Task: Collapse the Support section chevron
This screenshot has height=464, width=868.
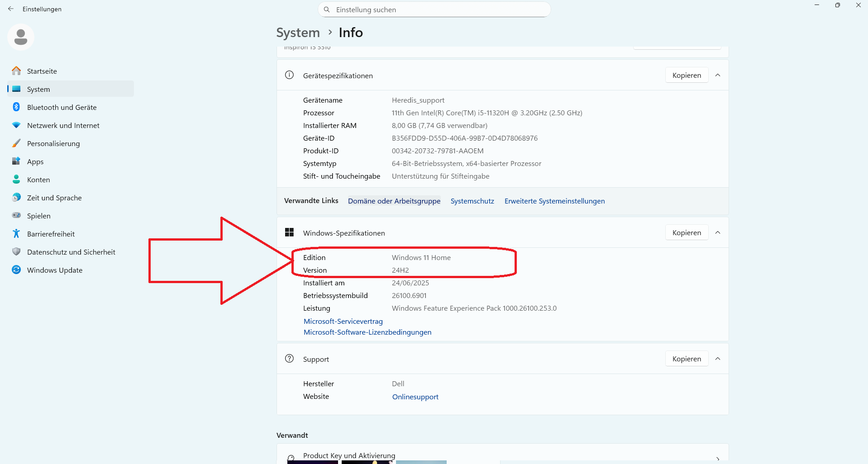Action: [x=718, y=359]
